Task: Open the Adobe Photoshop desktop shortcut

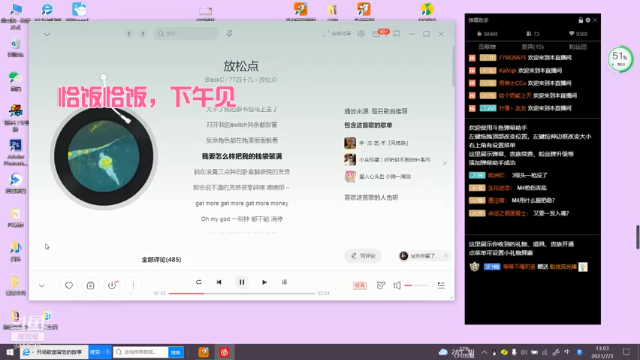Action: point(16,152)
